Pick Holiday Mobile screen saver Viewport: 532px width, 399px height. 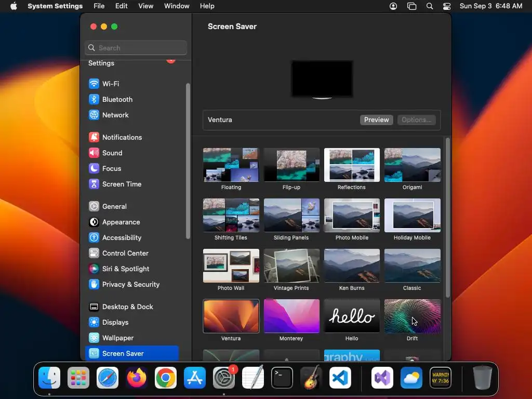pos(412,216)
